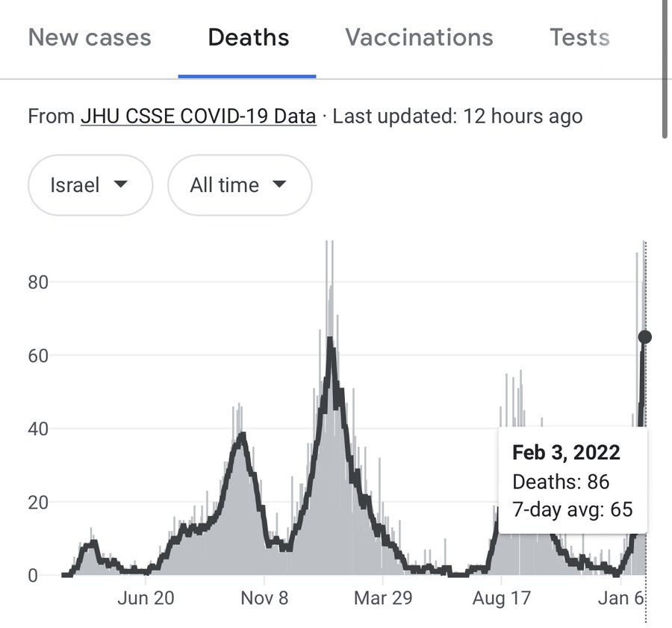Select the Deaths tab

[248, 37]
